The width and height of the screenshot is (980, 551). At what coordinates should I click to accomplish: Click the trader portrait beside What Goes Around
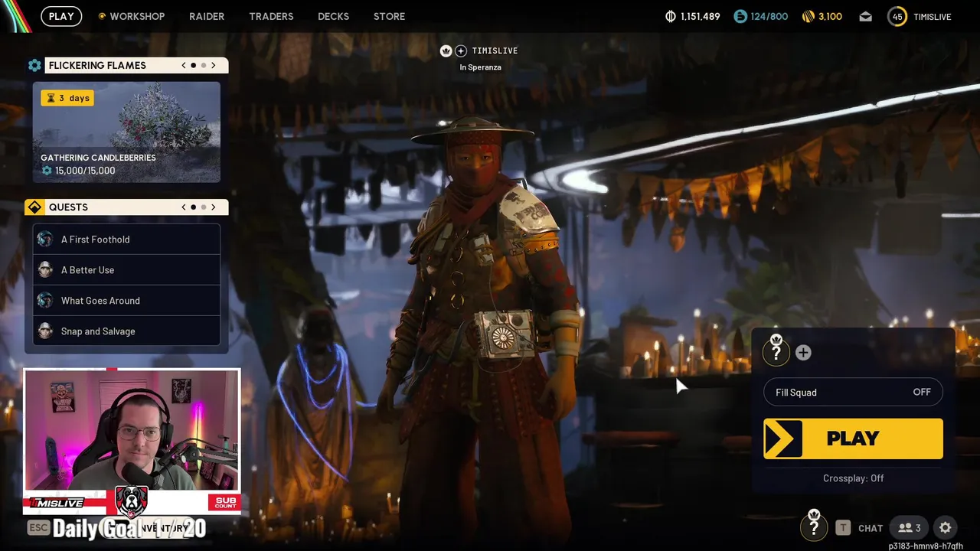(45, 301)
